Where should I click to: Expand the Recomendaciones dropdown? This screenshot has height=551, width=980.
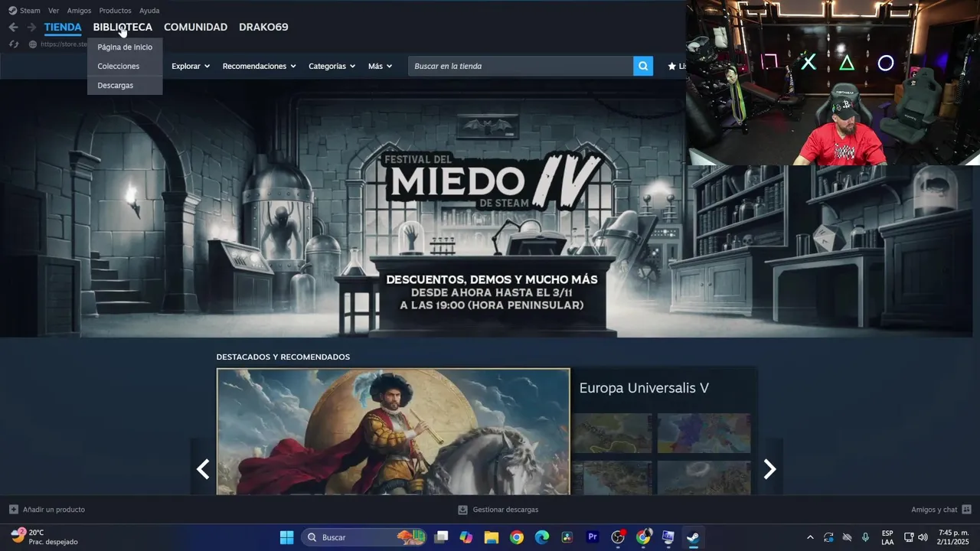coord(259,66)
